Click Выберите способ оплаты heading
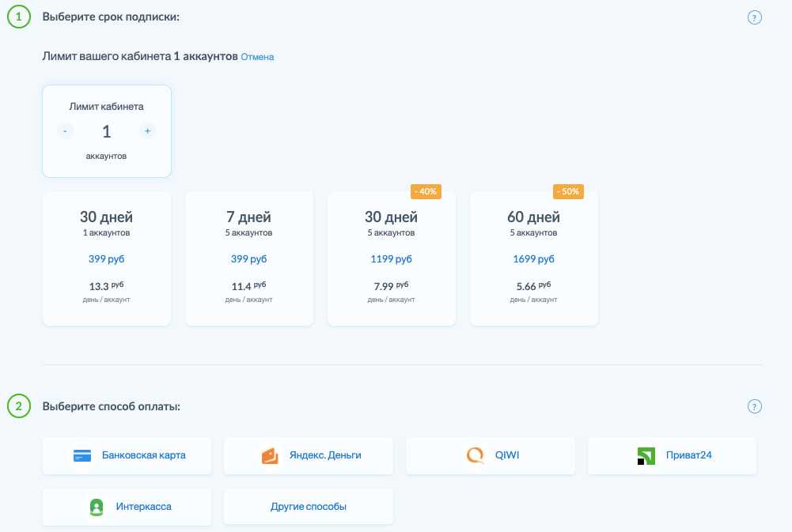The width and height of the screenshot is (792, 532). (111, 406)
